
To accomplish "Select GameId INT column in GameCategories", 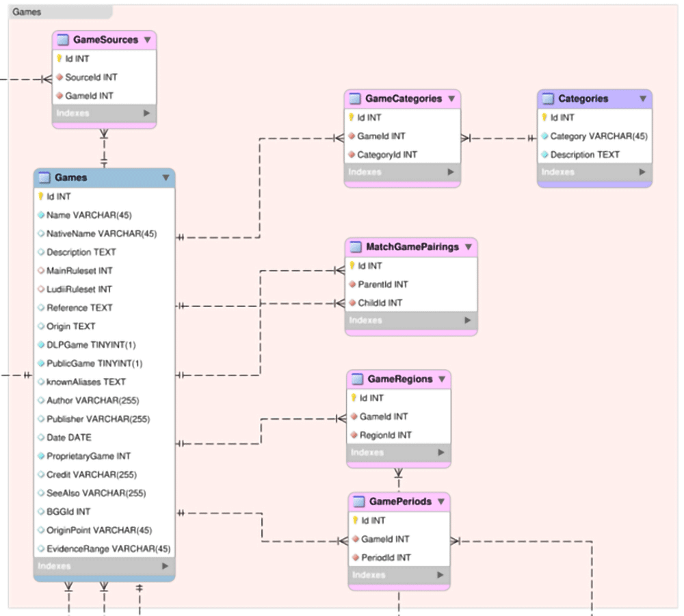I will click(402, 137).
